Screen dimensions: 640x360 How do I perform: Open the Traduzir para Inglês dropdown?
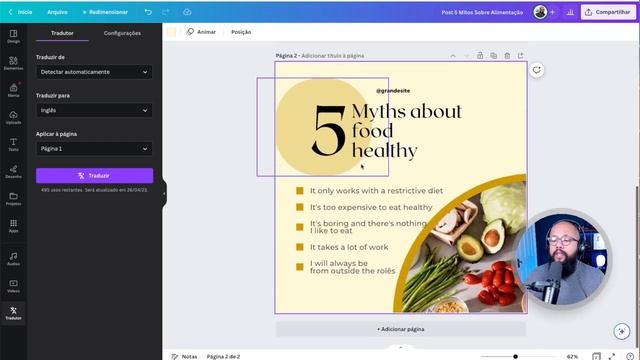(x=94, y=110)
